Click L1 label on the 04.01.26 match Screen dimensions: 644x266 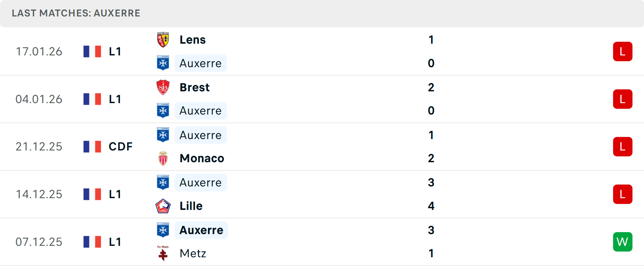115,99
